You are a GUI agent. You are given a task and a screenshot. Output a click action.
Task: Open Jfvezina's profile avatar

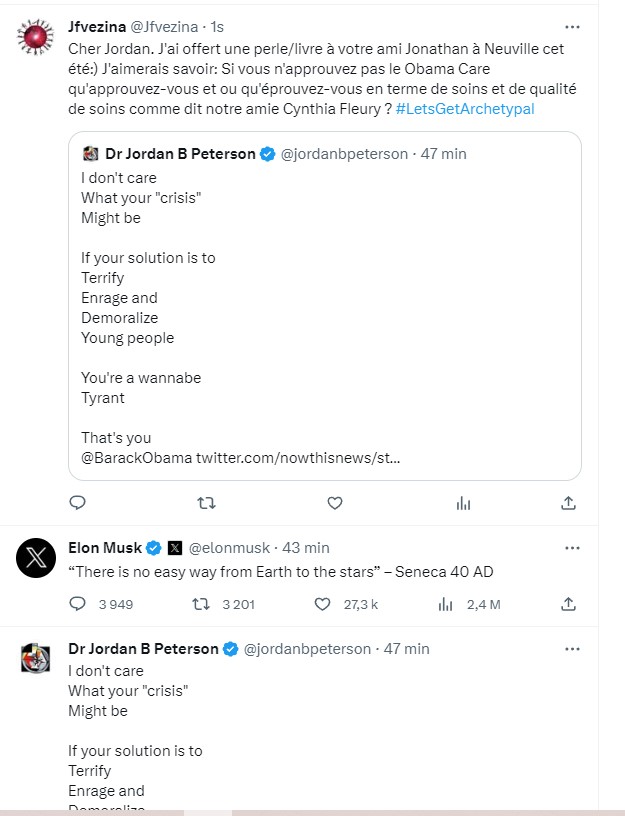pyautogui.click(x=35, y=37)
